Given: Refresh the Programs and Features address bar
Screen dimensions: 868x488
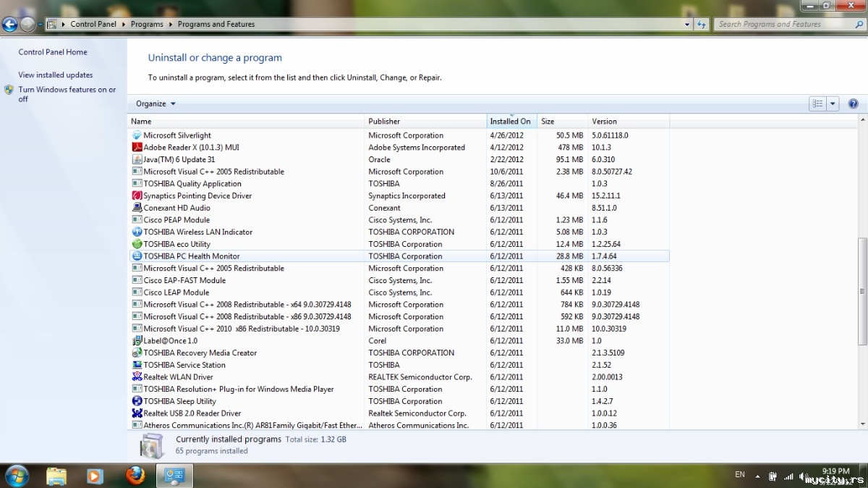Looking at the screenshot, I should tap(702, 24).
